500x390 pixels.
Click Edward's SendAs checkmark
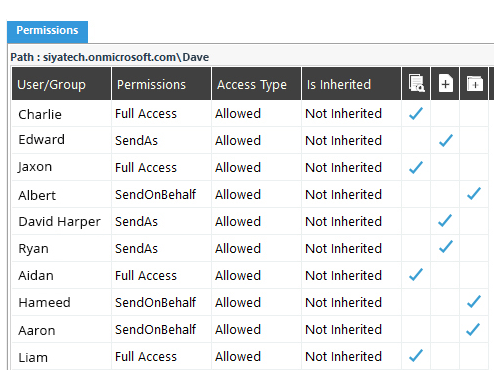tap(446, 140)
